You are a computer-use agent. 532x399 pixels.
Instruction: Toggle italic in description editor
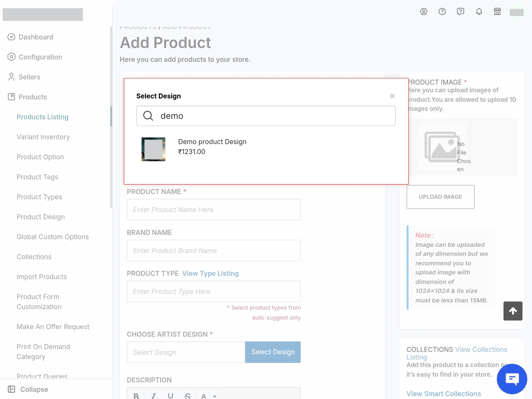tap(153, 396)
